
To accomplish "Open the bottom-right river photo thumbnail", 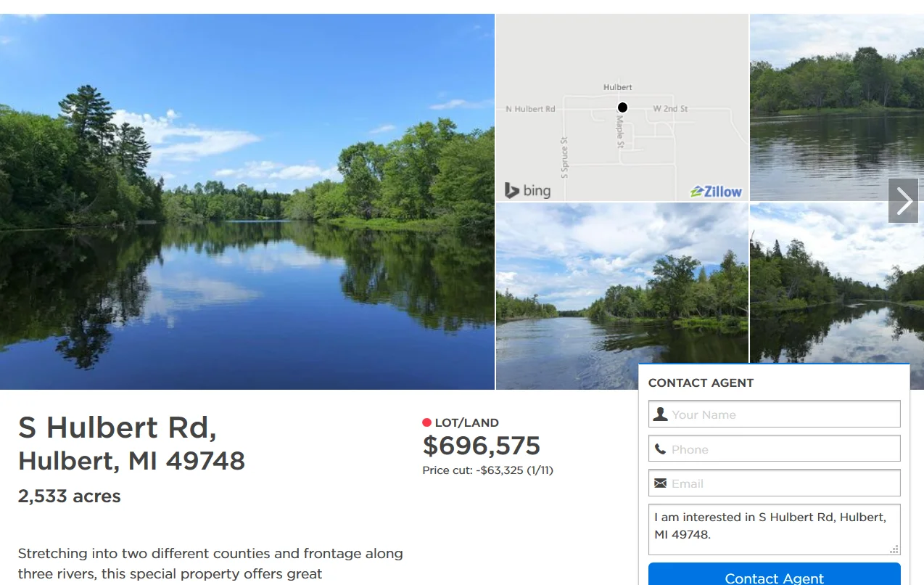I will [x=837, y=282].
